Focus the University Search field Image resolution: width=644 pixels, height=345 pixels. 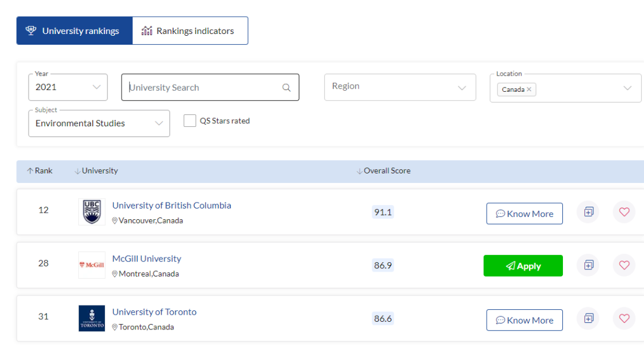(203, 88)
